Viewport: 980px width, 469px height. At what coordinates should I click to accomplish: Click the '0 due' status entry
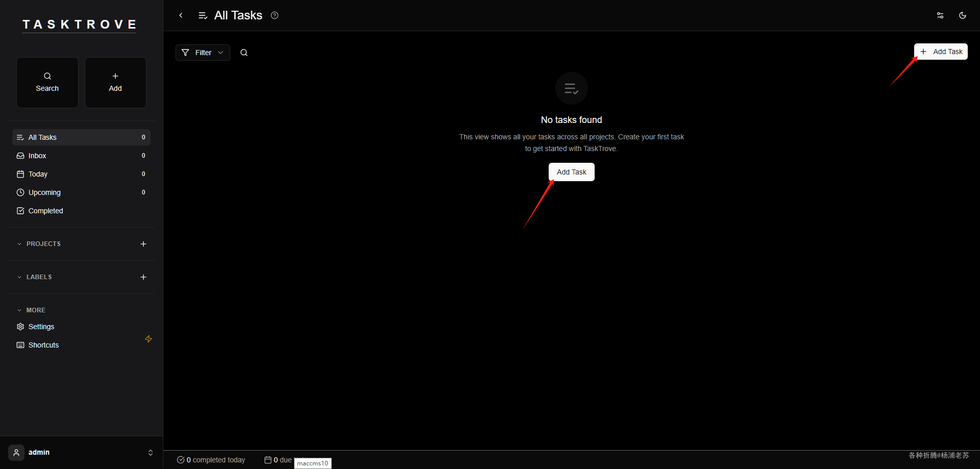click(278, 460)
